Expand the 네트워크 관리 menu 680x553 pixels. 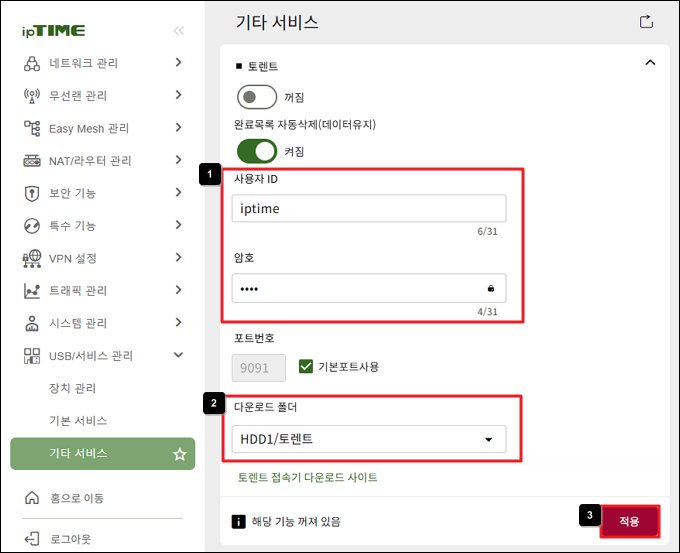[179, 62]
